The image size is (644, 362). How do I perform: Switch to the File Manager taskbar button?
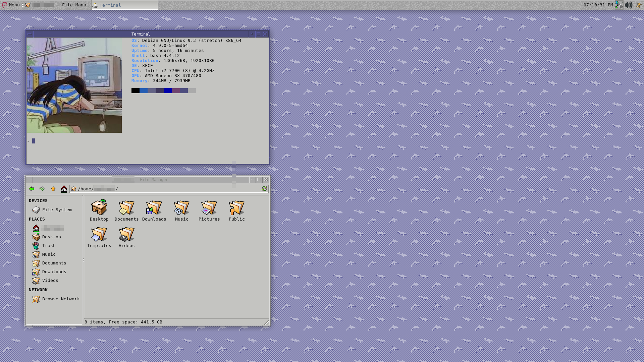click(57, 5)
